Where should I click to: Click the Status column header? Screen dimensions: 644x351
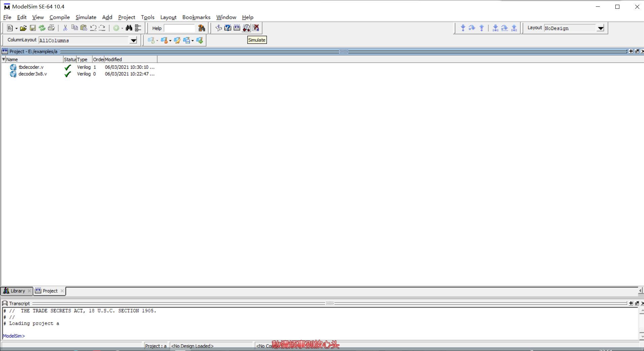70,59
